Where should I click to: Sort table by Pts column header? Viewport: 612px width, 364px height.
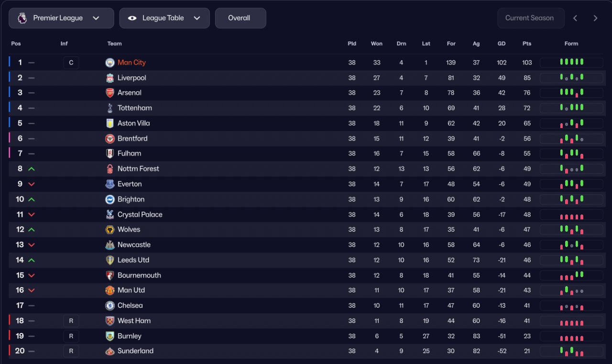(x=527, y=43)
